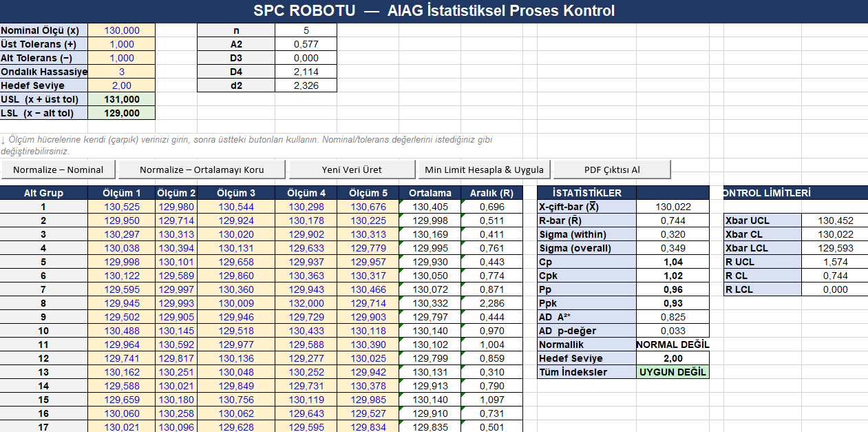Select the Xbar CL label cell
This screenshot has height=432, width=868.
(x=762, y=234)
